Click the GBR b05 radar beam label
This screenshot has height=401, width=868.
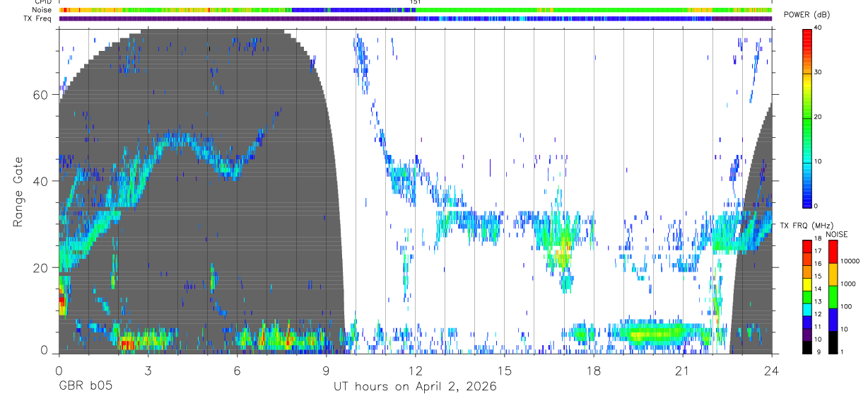coord(85,387)
